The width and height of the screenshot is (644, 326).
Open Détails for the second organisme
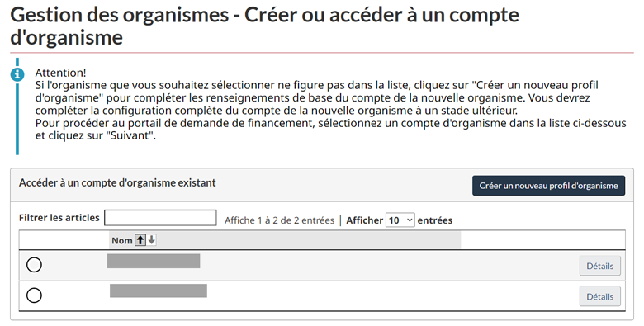[600, 296]
